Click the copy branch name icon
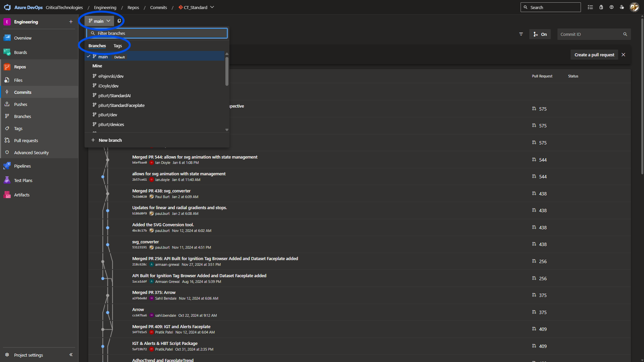The image size is (644, 362). tap(119, 21)
